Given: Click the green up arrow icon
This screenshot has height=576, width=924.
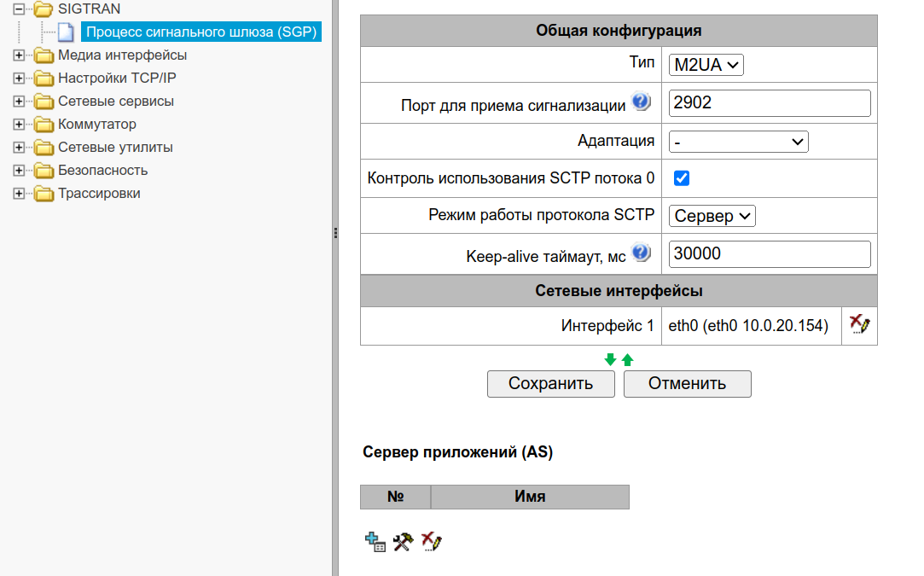Looking at the screenshot, I should pos(628,359).
